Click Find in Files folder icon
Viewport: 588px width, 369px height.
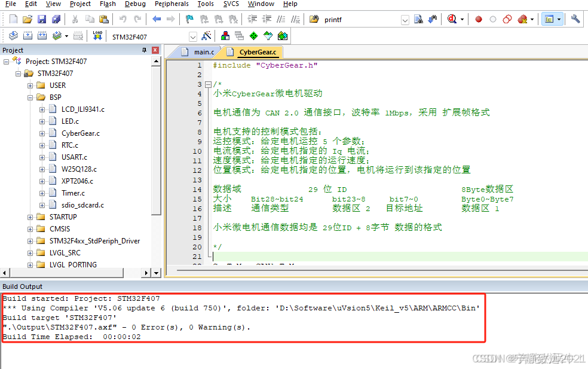point(314,19)
